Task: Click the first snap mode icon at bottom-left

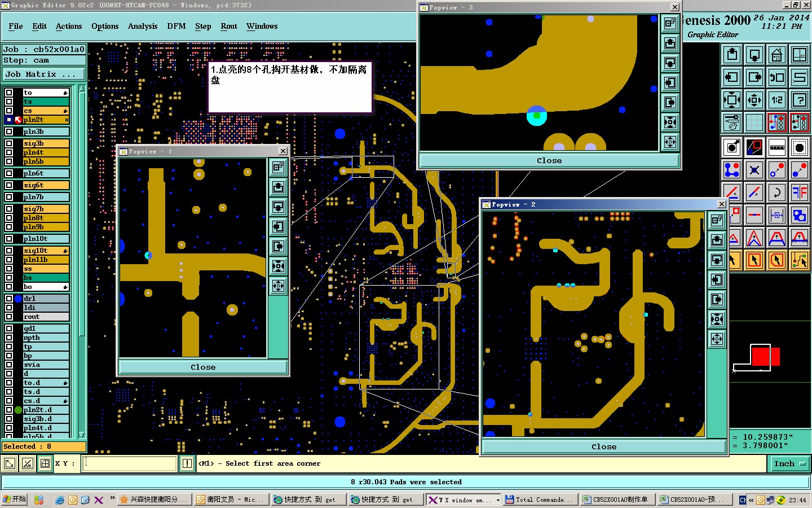Action: click(10, 463)
